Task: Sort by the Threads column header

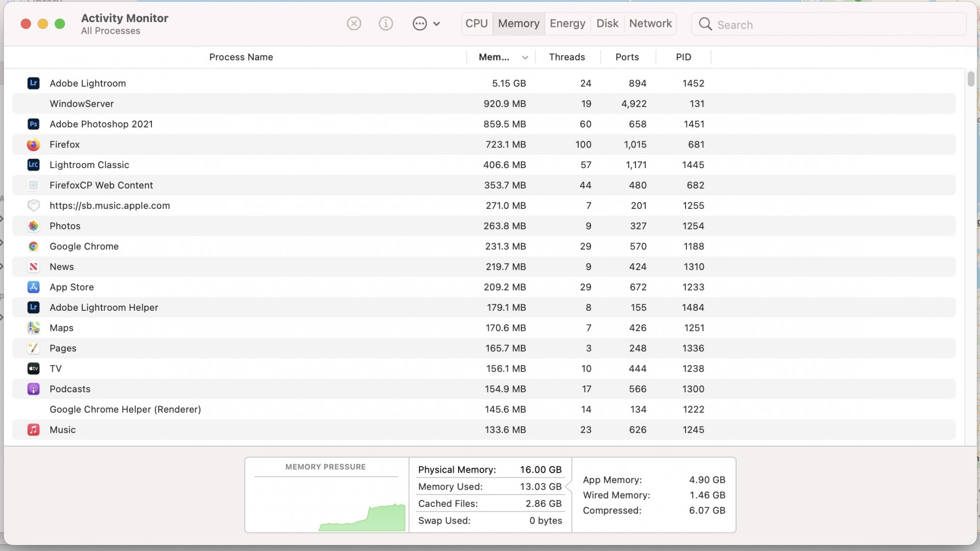Action: 567,57
